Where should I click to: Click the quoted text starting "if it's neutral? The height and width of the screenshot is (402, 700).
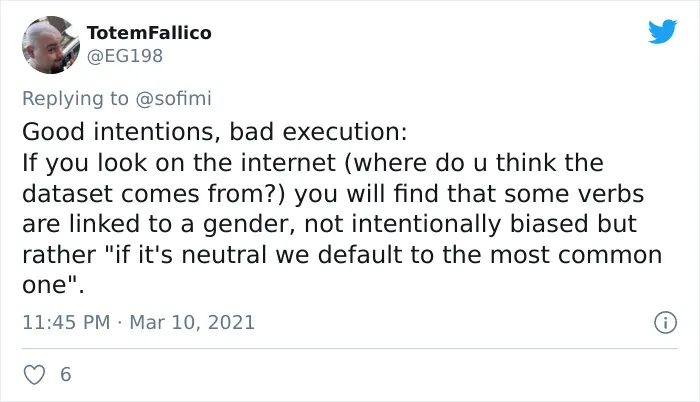click(x=342, y=255)
